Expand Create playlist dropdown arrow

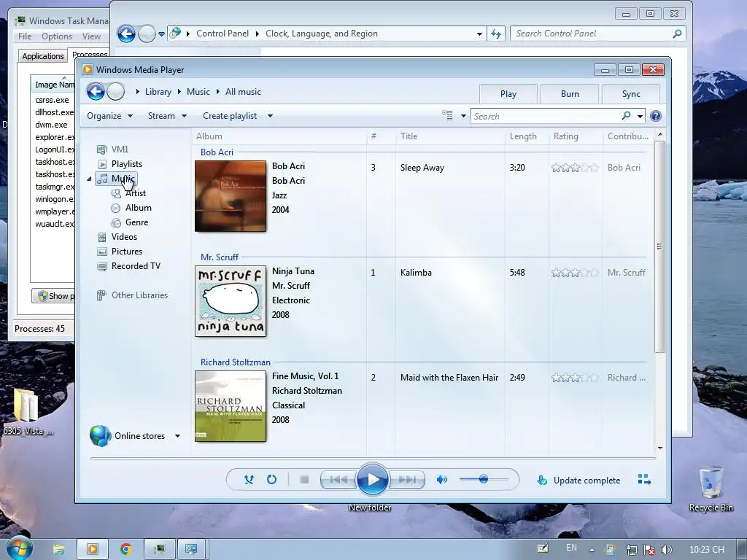click(x=270, y=116)
